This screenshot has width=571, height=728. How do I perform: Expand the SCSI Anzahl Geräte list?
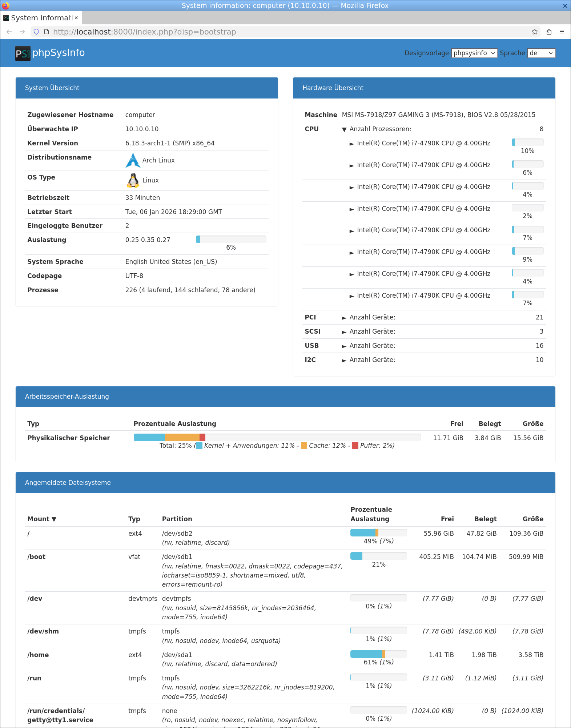tap(344, 332)
